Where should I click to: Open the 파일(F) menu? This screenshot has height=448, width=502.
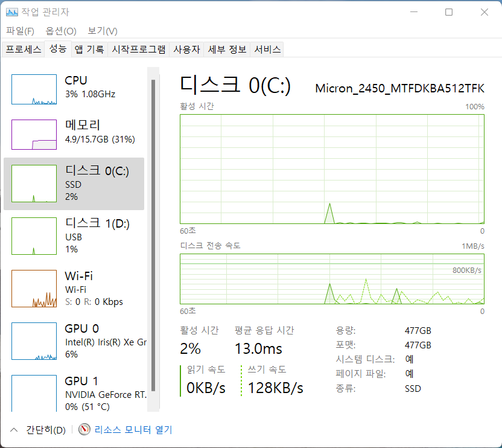21,31
